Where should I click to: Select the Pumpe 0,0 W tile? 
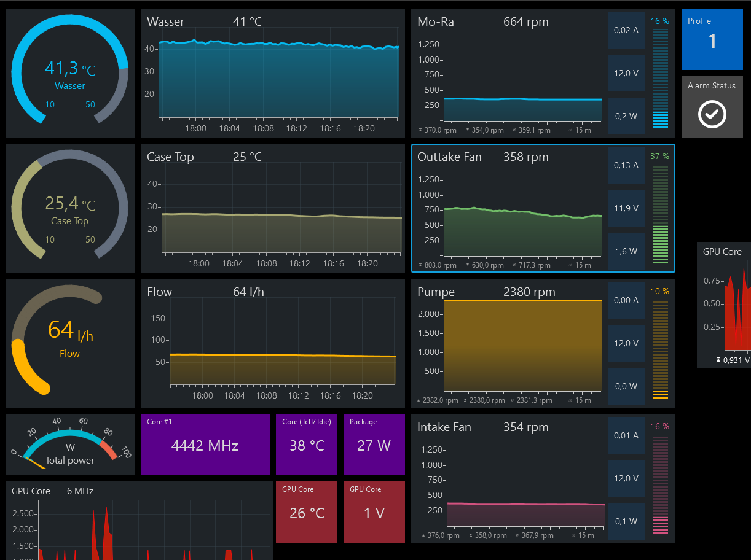[x=626, y=386]
